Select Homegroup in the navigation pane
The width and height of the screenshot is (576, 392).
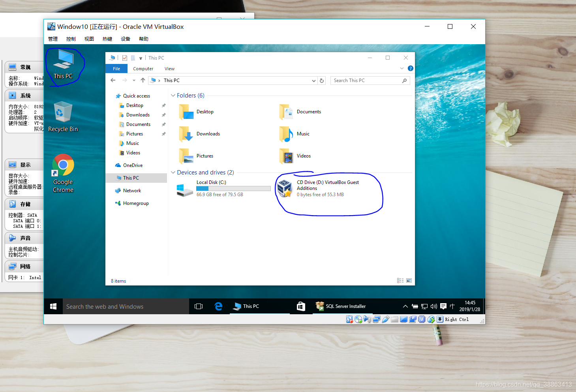pyautogui.click(x=136, y=203)
